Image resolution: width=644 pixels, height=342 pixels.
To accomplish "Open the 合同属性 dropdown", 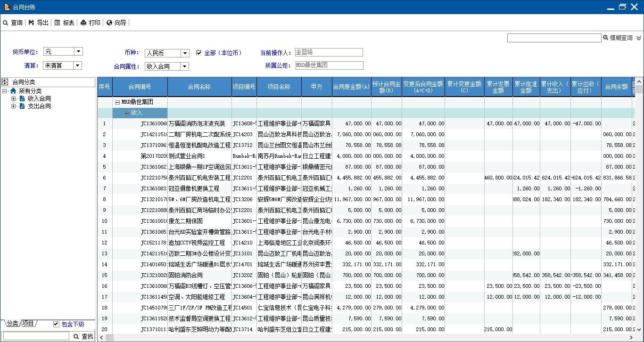I will pos(185,66).
